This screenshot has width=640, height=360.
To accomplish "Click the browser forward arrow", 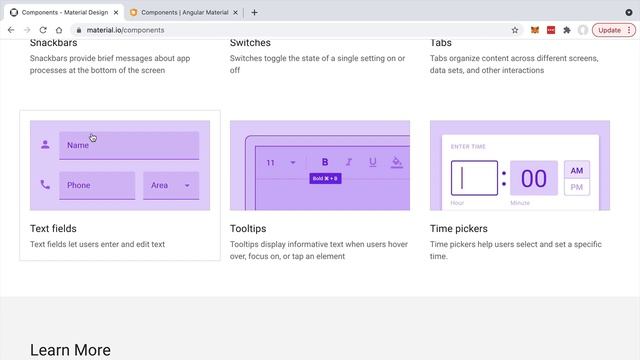I will [x=27, y=30].
